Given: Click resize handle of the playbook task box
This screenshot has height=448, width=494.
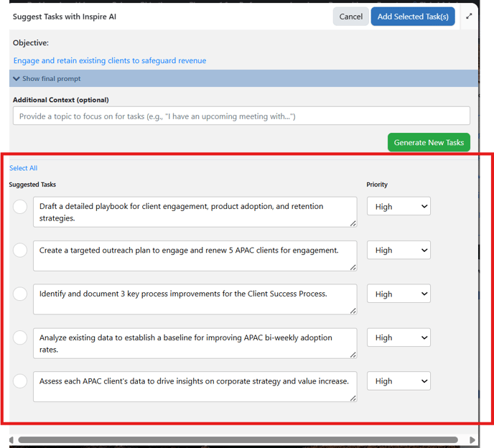Looking at the screenshot, I should click(x=353, y=223).
